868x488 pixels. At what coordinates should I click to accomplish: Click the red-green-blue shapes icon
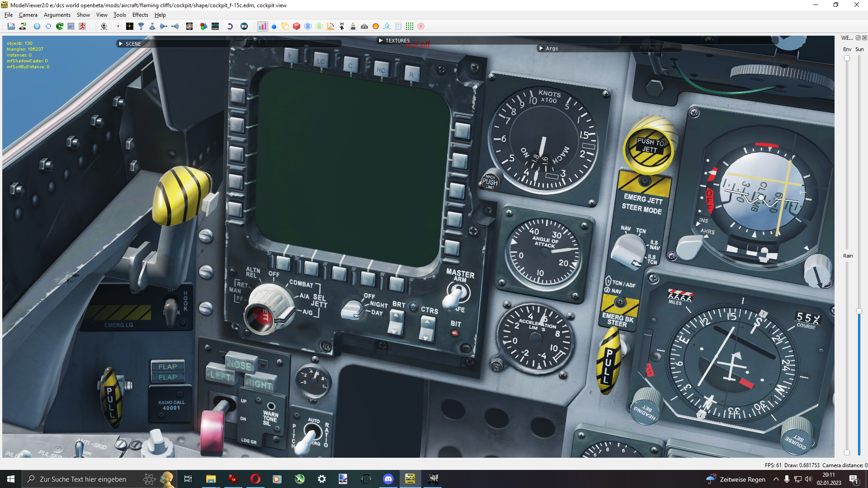tap(204, 26)
